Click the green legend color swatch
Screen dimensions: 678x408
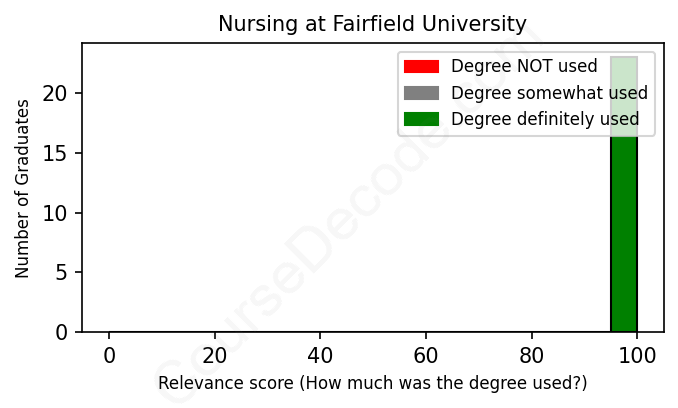[421, 120]
